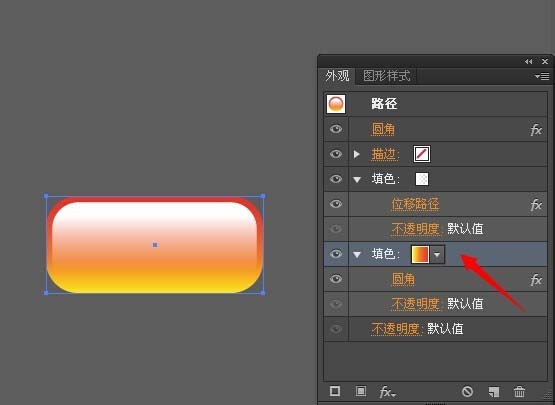555x405 pixels.
Task: Click fx icon on top 圆角 row
Action: coord(536,130)
